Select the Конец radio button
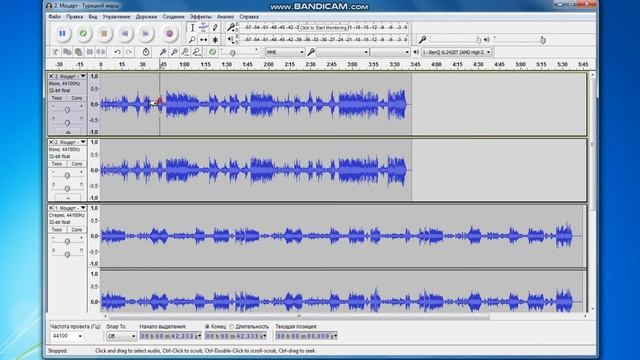The height and width of the screenshot is (360, 640). pos(207,327)
